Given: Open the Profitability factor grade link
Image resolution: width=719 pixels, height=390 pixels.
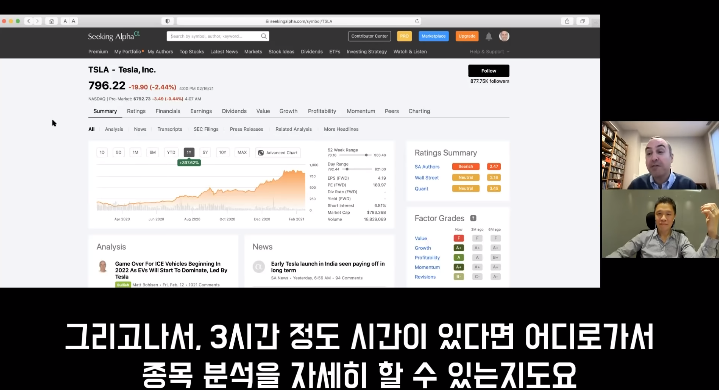Looking at the screenshot, I should click(427, 258).
